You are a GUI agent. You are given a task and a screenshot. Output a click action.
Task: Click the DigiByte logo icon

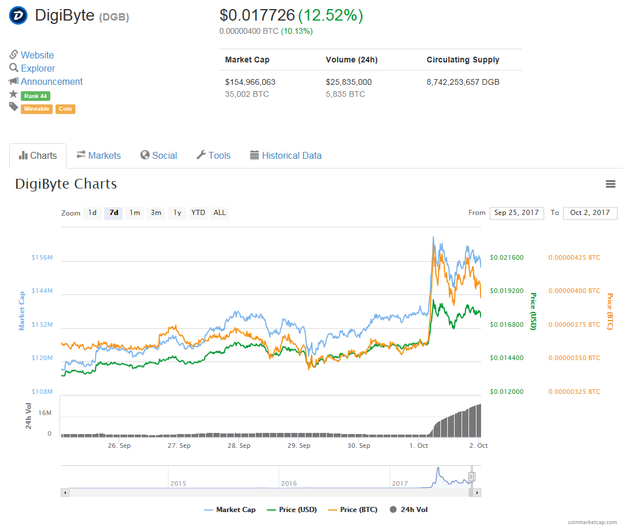click(18, 16)
